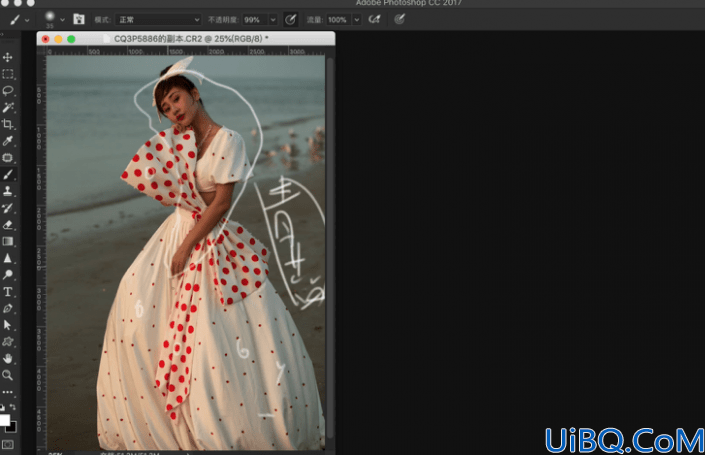Close the document window with red button
Viewport: 705px width, 455px height.
point(45,39)
